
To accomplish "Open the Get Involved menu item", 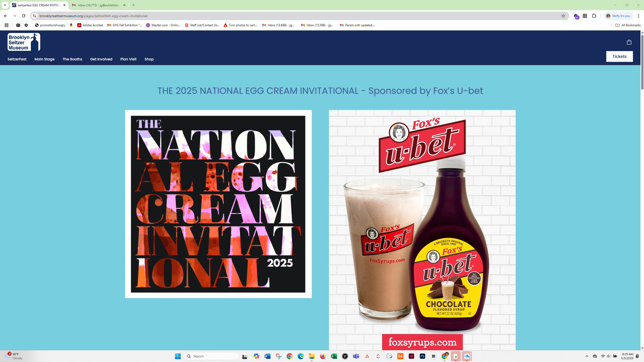I will click(x=101, y=59).
